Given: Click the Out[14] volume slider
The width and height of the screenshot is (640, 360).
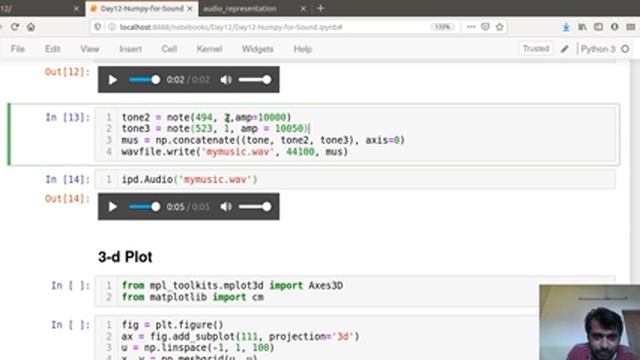Looking at the screenshot, I should click(255, 207).
